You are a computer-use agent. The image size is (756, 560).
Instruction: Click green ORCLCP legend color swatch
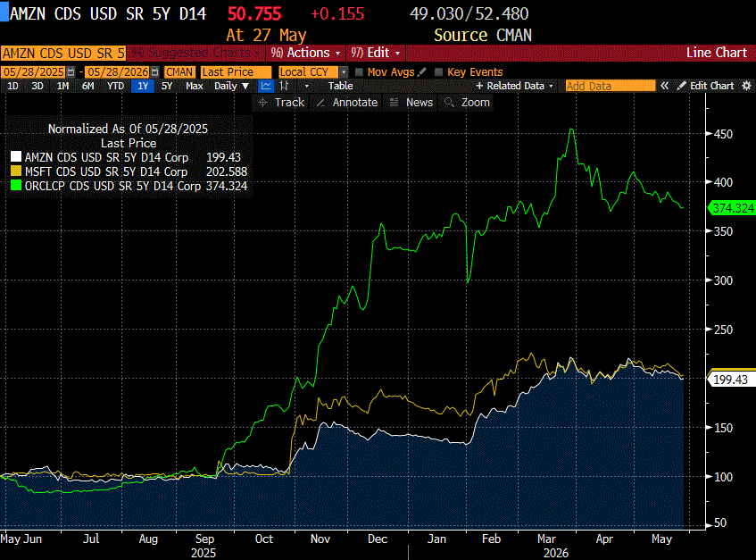pyautogui.click(x=16, y=185)
